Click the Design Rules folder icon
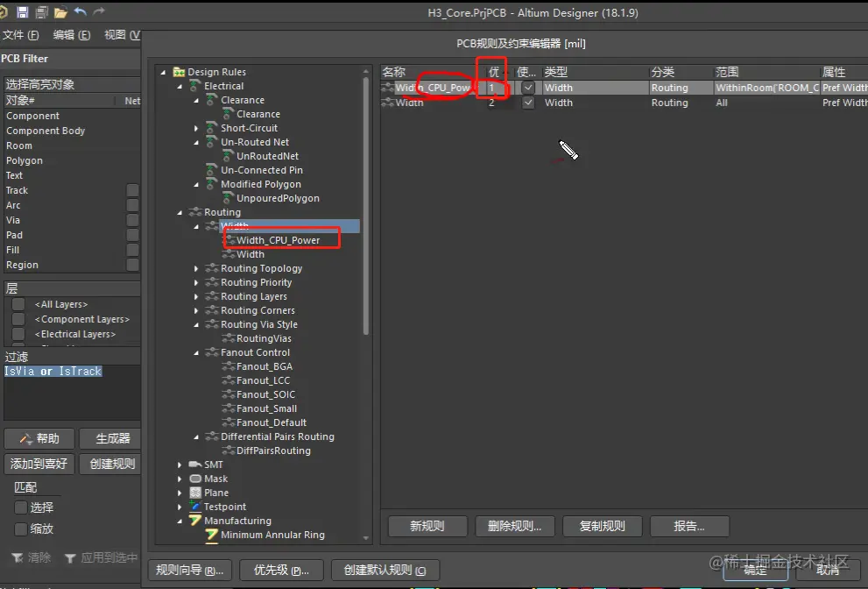The width and height of the screenshot is (868, 589). pos(179,72)
